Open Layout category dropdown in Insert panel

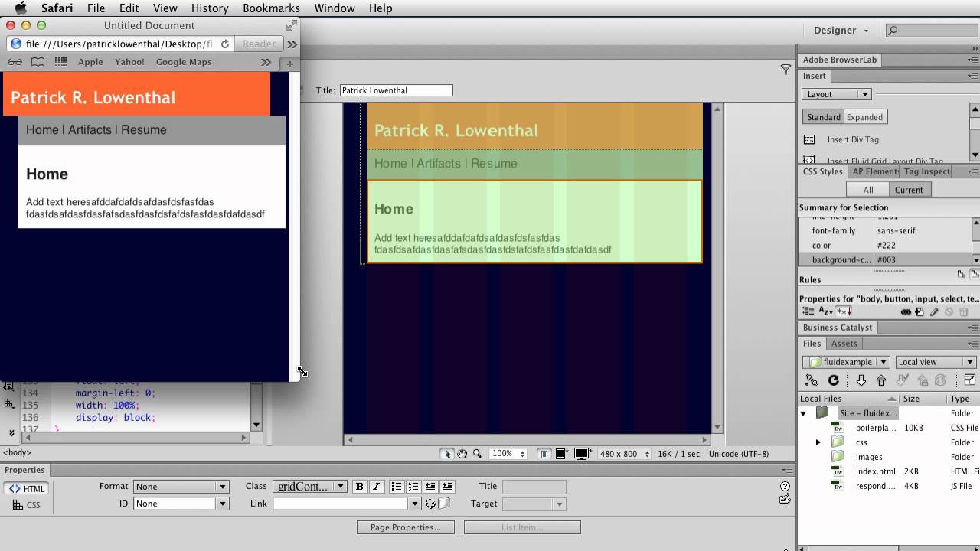coord(837,94)
